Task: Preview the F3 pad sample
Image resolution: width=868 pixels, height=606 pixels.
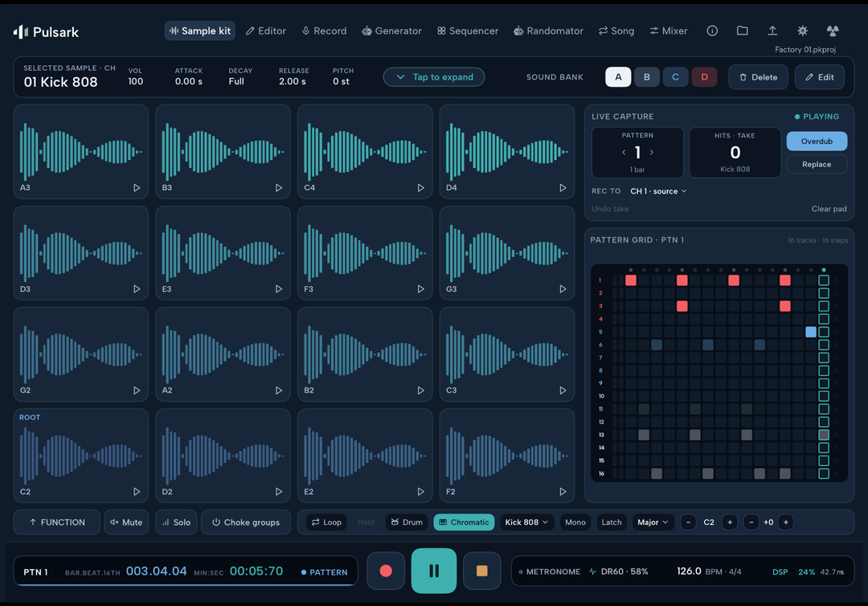Action: [x=420, y=289]
